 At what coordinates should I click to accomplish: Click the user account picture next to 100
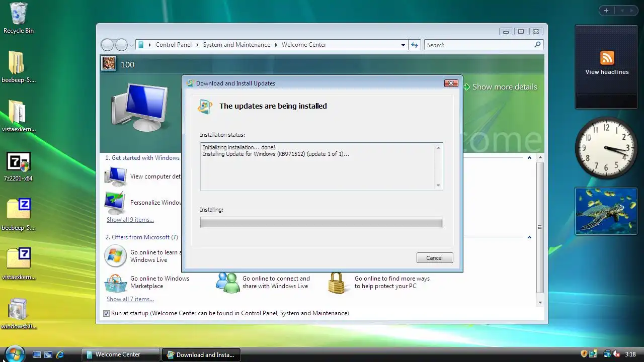[109, 64]
